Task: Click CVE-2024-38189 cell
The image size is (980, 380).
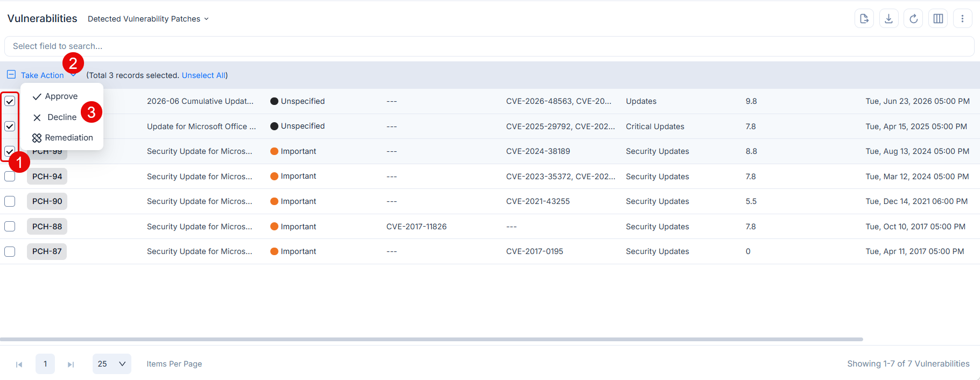Action: tap(538, 151)
